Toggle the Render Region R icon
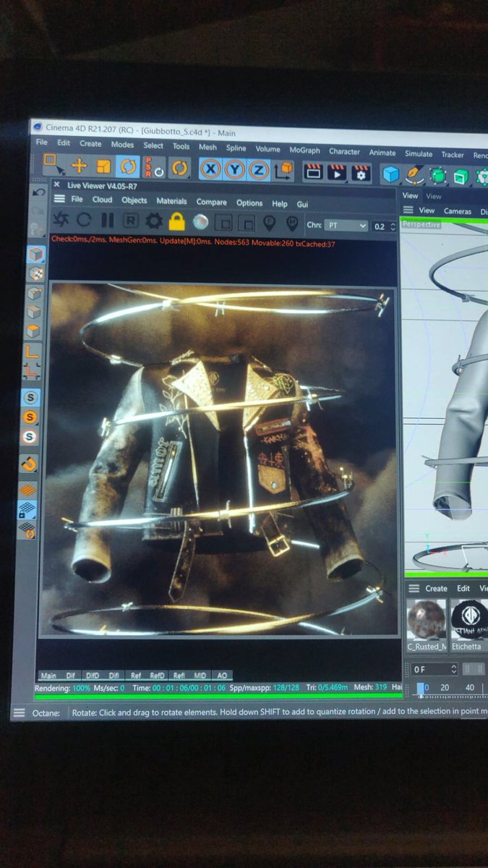Screen dimensions: 488x868 tap(130, 221)
